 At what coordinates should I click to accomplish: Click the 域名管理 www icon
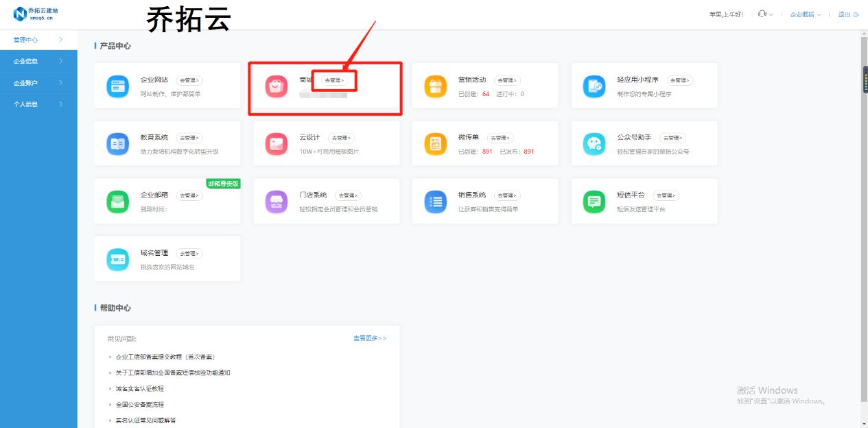(117, 259)
